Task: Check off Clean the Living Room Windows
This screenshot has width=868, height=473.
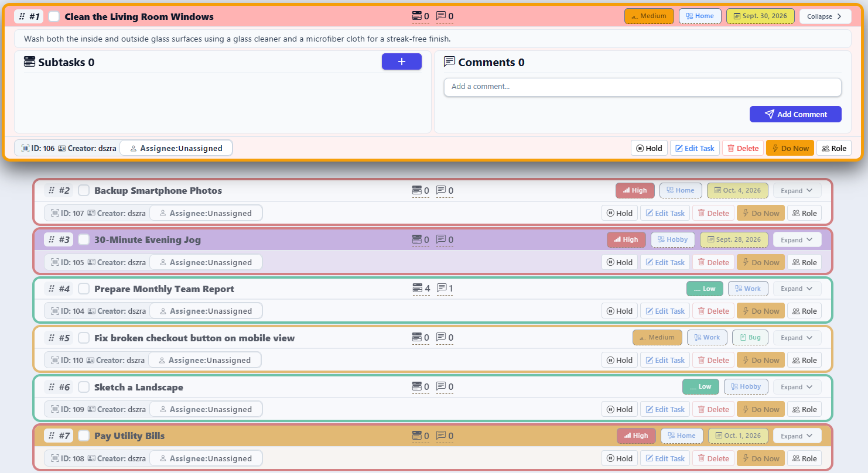Action: pos(54,16)
